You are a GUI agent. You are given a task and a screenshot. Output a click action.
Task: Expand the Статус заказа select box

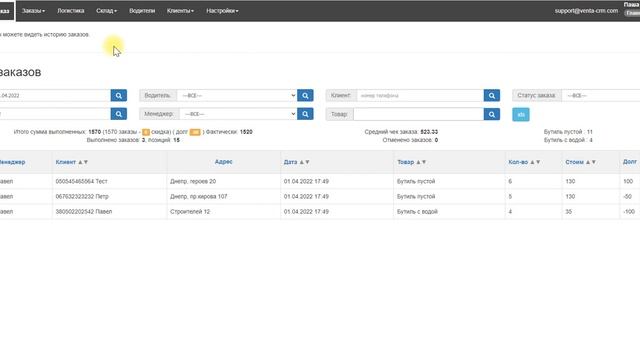(x=601, y=96)
